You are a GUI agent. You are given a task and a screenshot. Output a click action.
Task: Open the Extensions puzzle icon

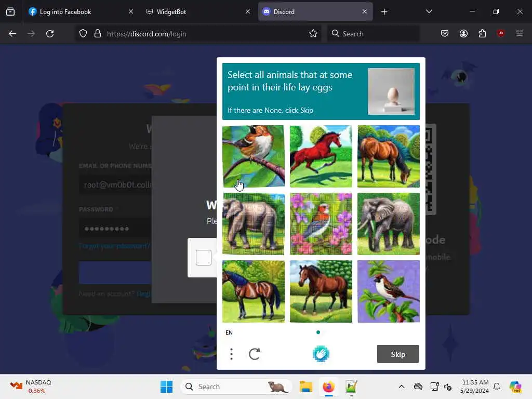[x=482, y=33]
